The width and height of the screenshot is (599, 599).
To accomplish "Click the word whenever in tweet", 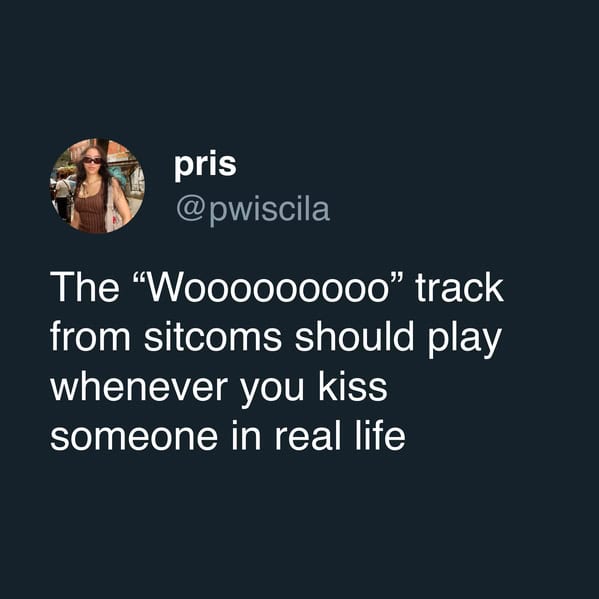I will pyautogui.click(x=139, y=387).
